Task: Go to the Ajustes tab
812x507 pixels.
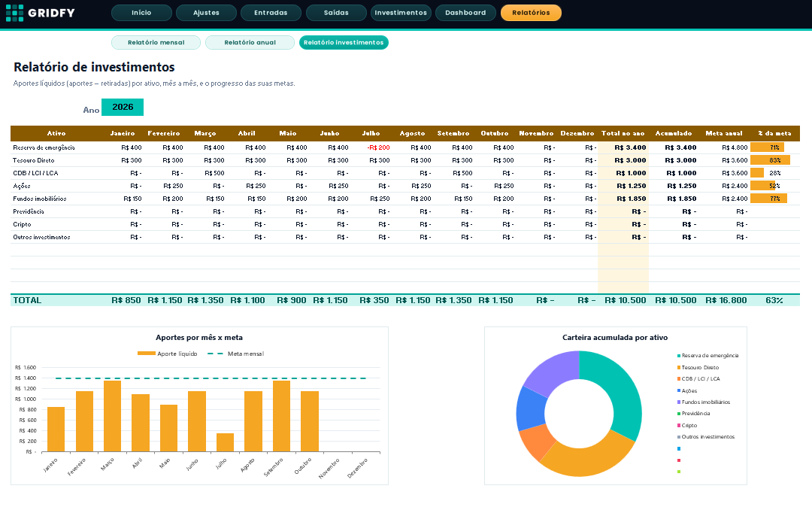Action: [x=206, y=13]
